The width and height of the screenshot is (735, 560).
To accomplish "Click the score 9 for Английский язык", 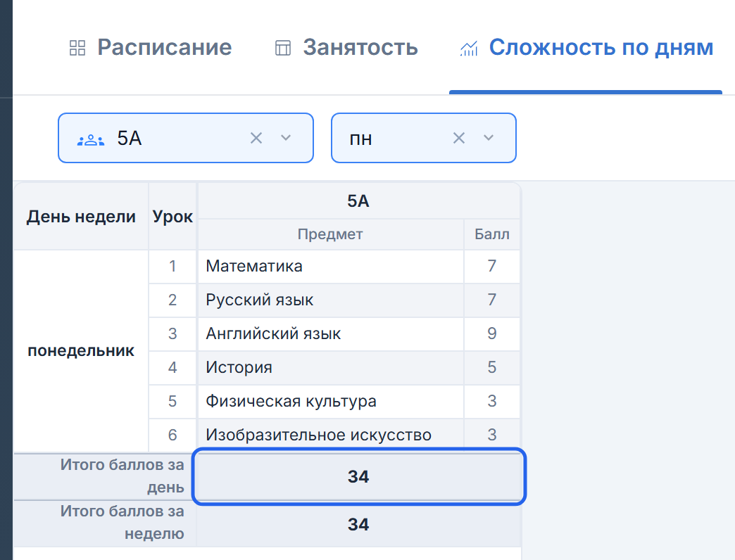I will click(x=491, y=334).
